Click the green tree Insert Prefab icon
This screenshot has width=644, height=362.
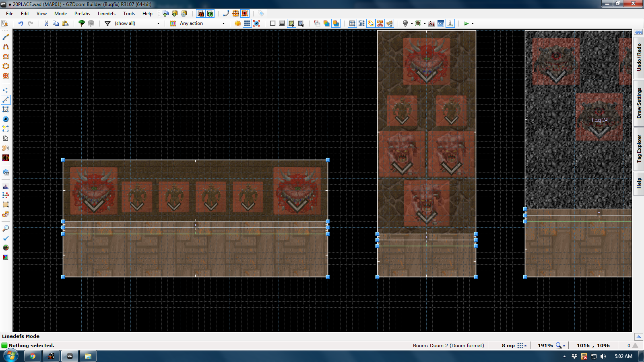[82, 23]
